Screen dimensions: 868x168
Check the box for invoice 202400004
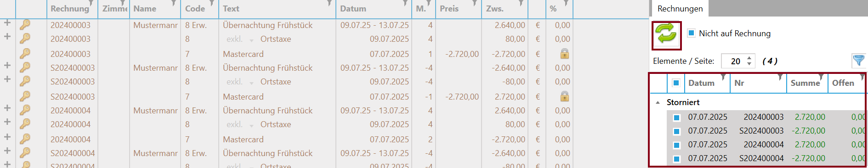[676, 145]
